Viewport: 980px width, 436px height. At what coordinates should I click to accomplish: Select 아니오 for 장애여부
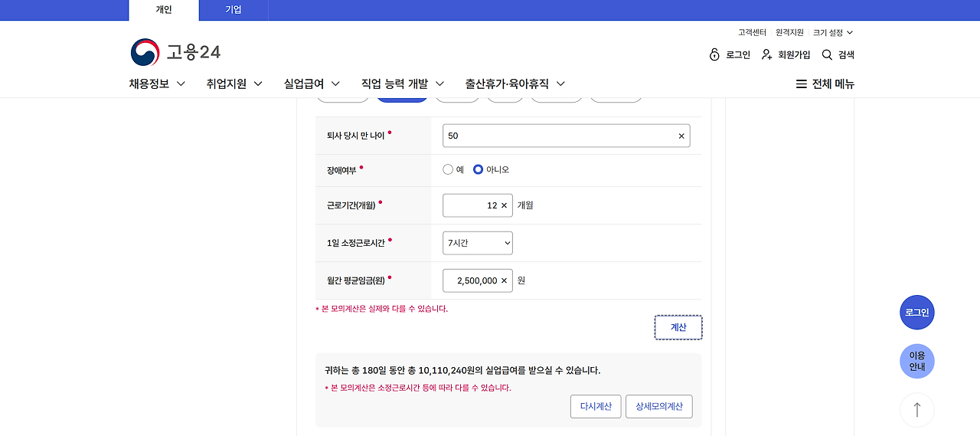click(479, 169)
